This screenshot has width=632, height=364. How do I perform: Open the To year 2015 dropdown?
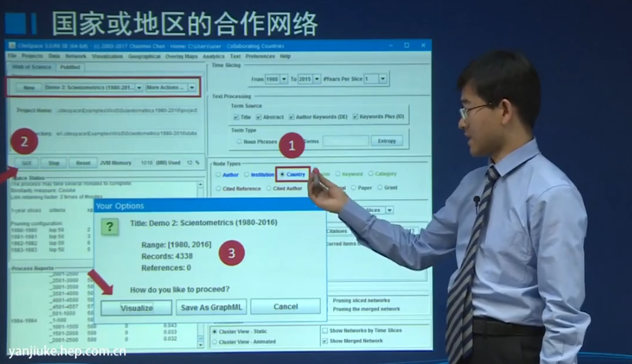(317, 79)
